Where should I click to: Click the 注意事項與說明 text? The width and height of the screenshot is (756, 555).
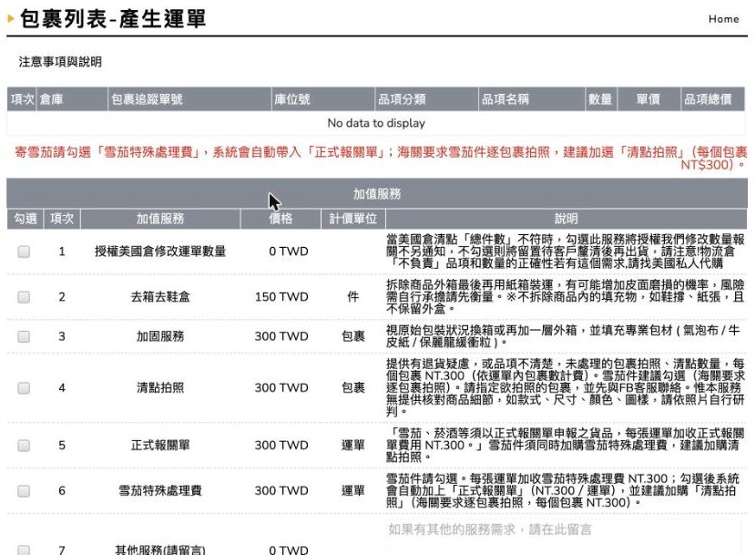point(60,62)
